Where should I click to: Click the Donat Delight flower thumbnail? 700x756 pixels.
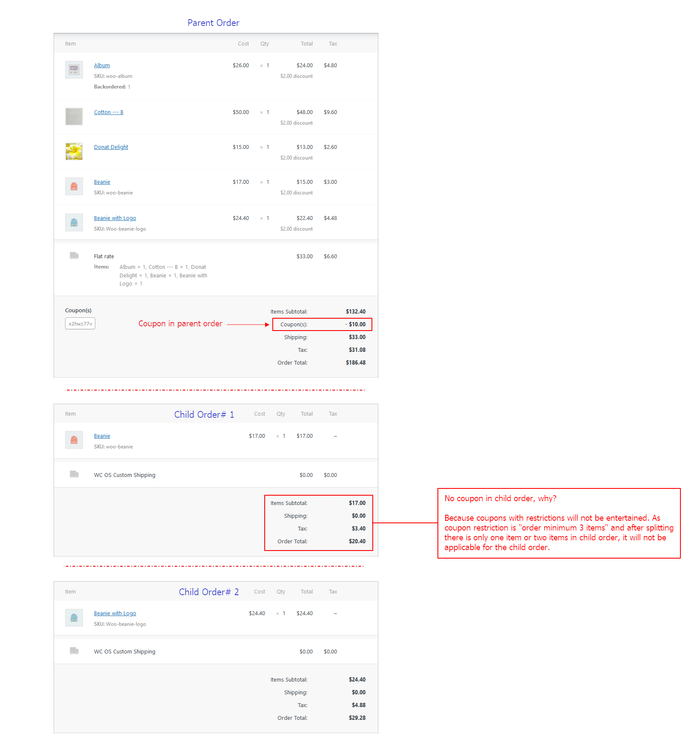(74, 151)
